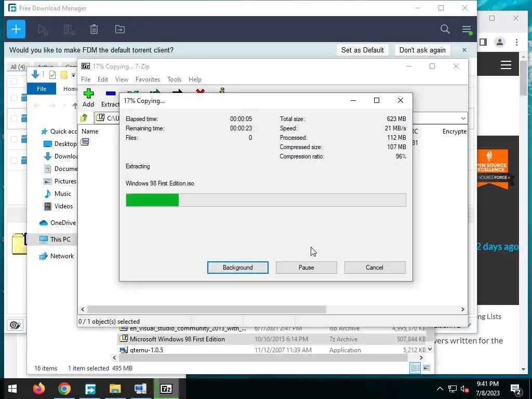
Task: Click the Name column header in 7-Zip
Action: (x=90, y=131)
